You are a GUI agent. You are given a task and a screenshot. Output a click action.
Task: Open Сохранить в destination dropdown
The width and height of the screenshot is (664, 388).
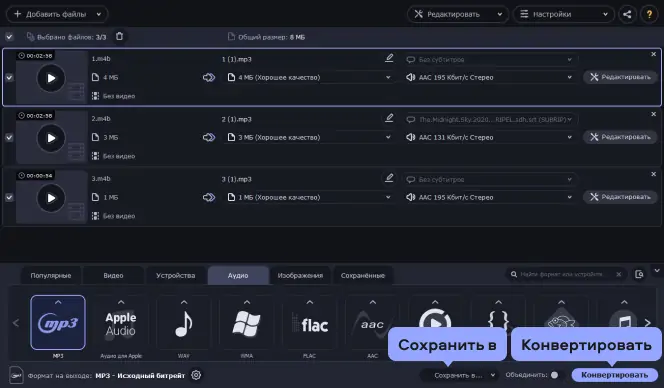coord(458,375)
